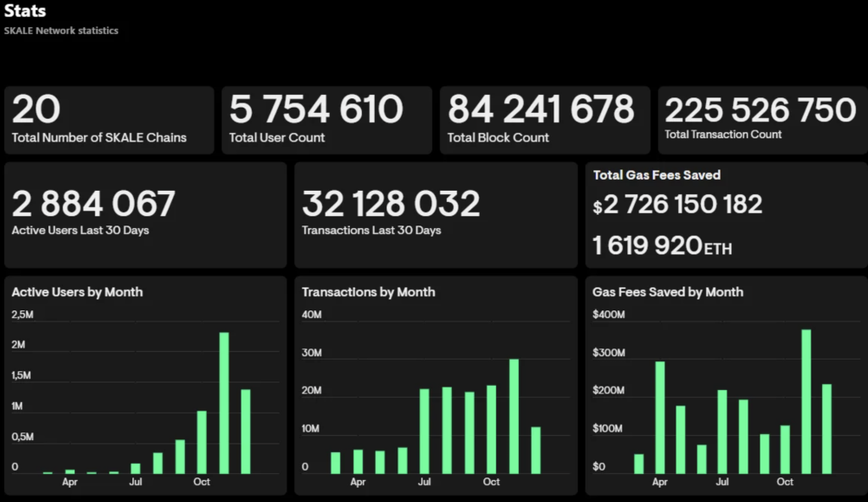Click the October bar in Transactions chart
868x502 pixels.
492,430
